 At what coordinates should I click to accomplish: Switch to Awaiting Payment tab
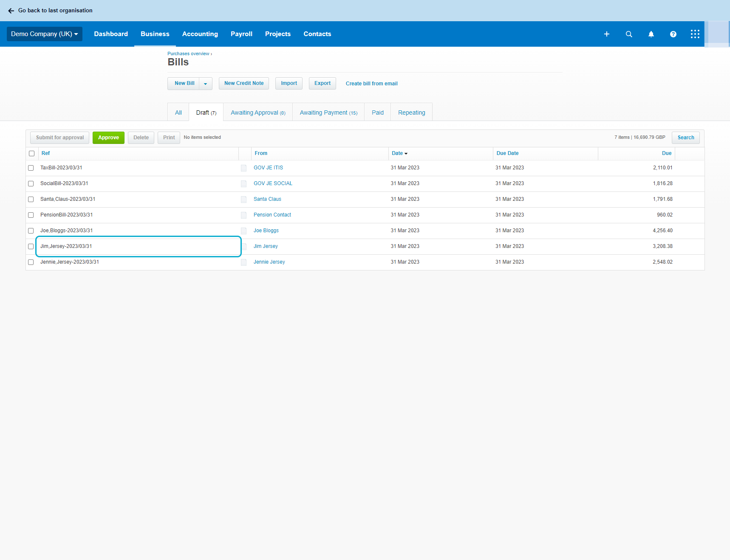point(328,113)
